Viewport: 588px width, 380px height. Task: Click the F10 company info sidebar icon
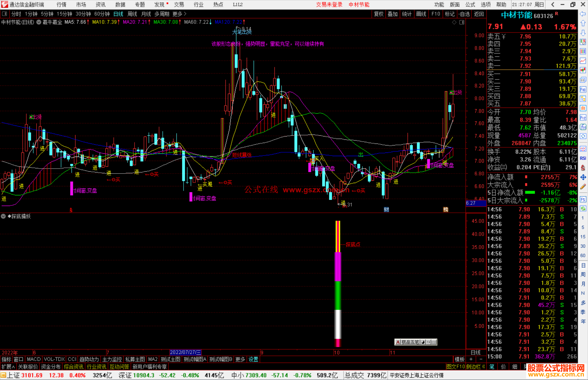583,89
